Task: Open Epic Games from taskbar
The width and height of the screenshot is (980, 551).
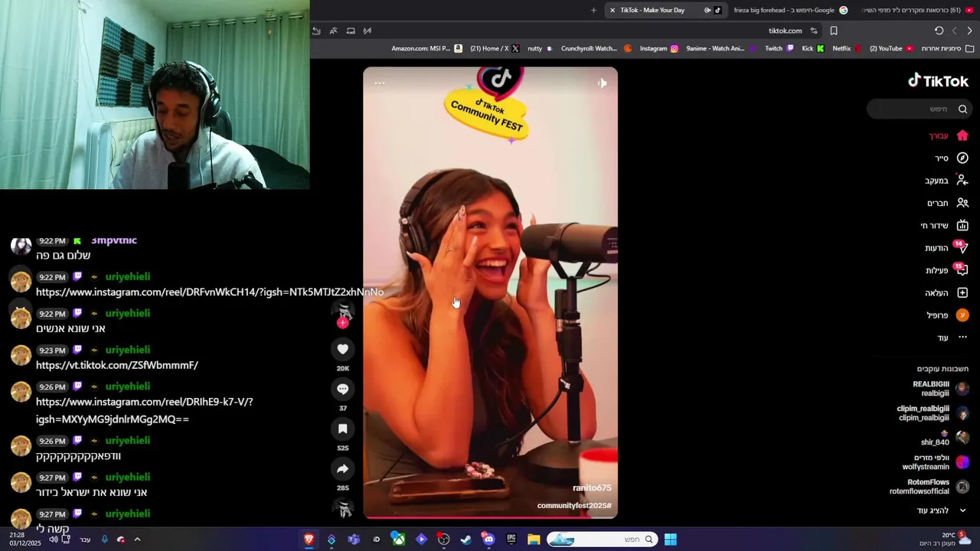Action: click(x=511, y=540)
